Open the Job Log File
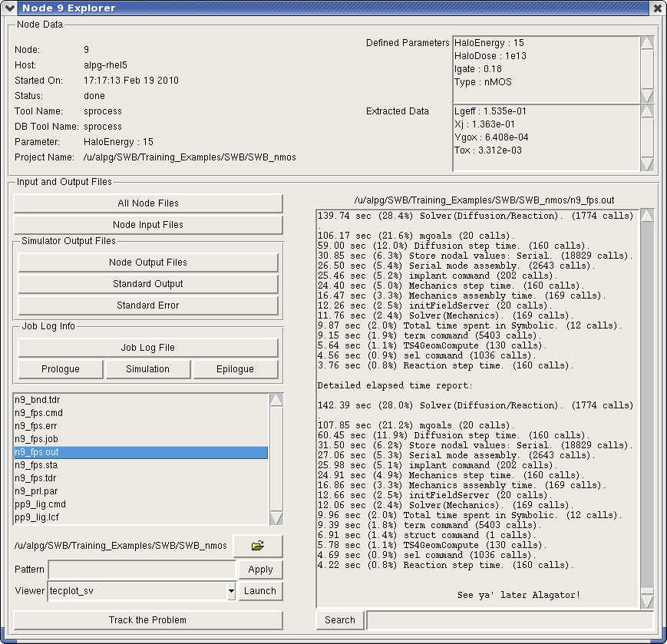 click(148, 348)
